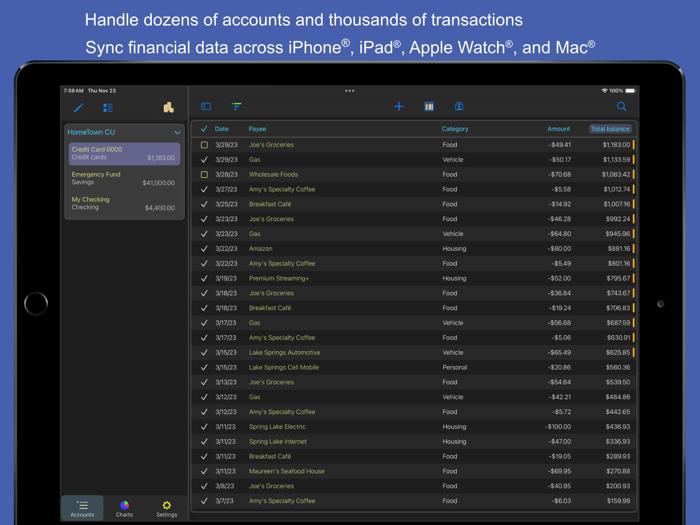Screen dimensions: 700x525
Task: Collapse the HomeTown CU group chevron
Action: click(x=177, y=132)
